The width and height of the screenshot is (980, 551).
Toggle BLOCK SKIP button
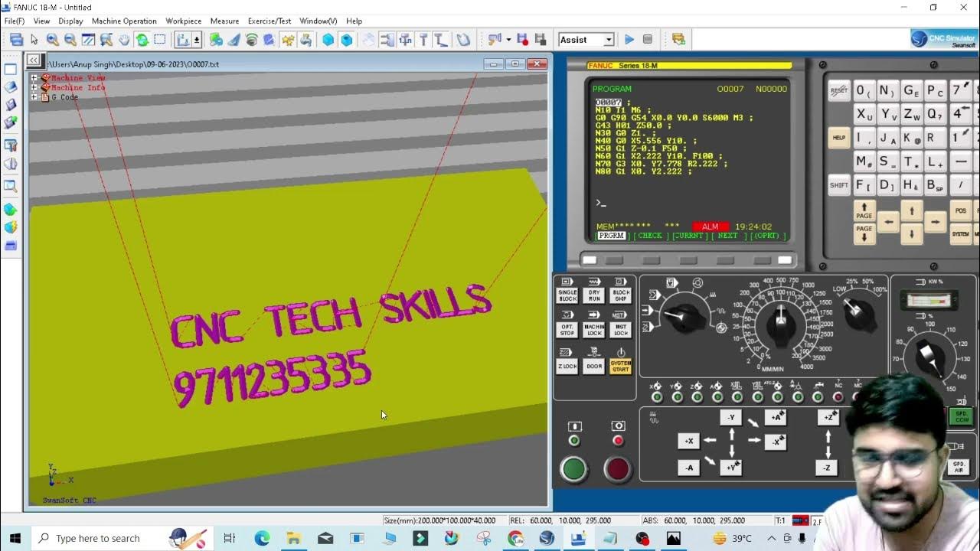point(621,295)
